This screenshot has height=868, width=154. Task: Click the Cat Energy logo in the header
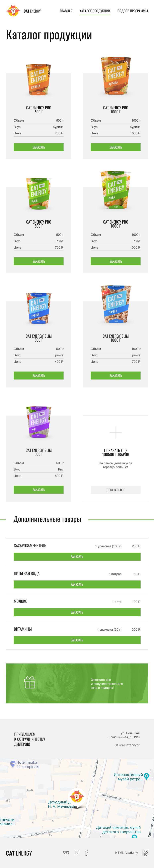(24, 11)
